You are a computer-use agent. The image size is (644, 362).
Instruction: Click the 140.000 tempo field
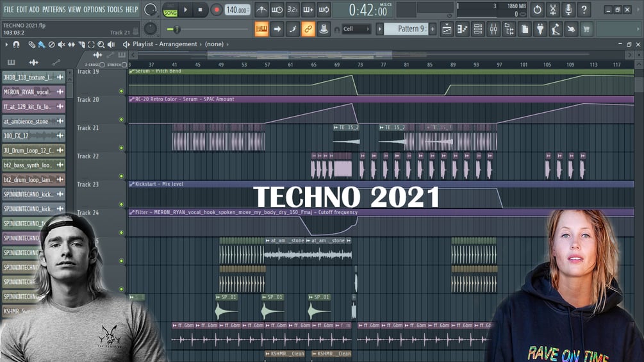coord(237,10)
